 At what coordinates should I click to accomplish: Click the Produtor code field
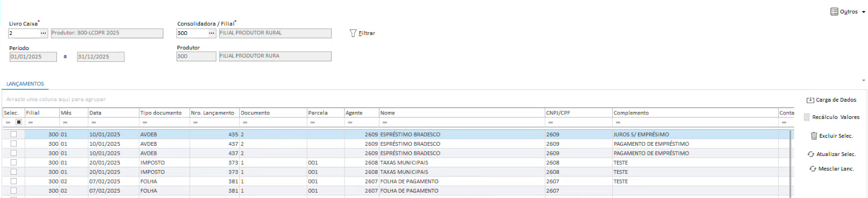point(196,56)
